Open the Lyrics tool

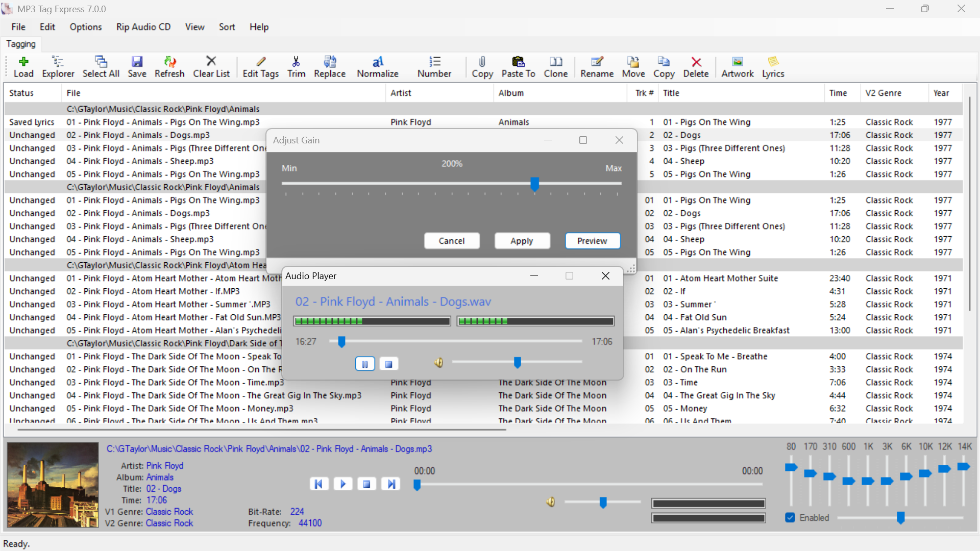pos(773,67)
